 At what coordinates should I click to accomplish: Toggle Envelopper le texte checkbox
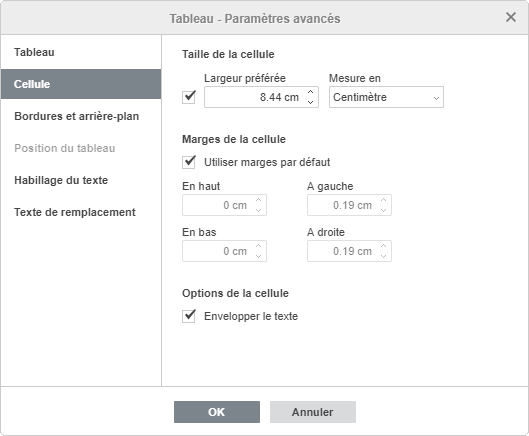click(189, 316)
